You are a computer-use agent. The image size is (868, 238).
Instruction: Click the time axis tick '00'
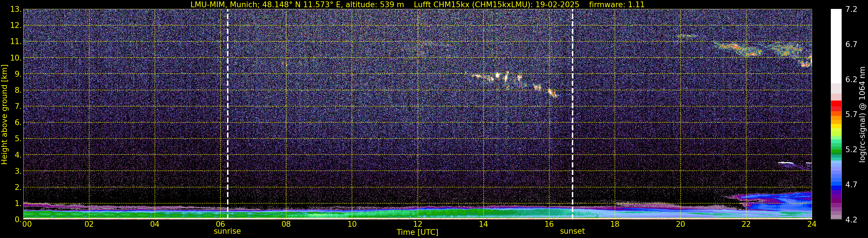(x=27, y=224)
